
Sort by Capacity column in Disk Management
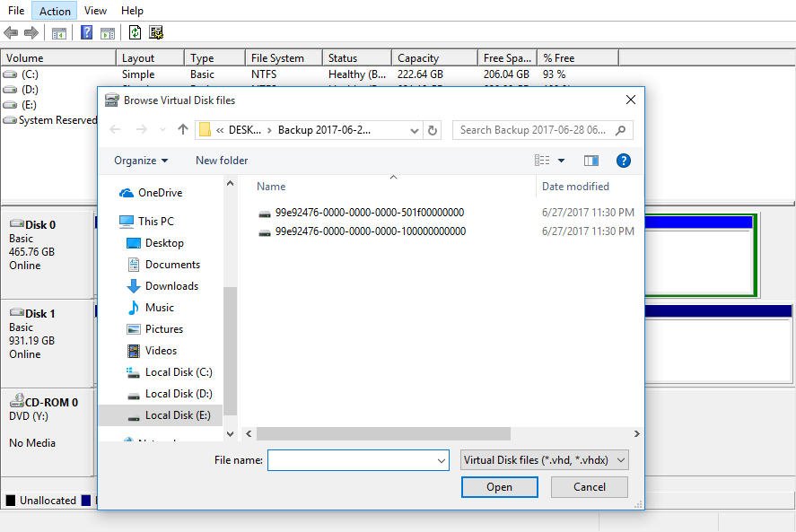click(x=434, y=58)
